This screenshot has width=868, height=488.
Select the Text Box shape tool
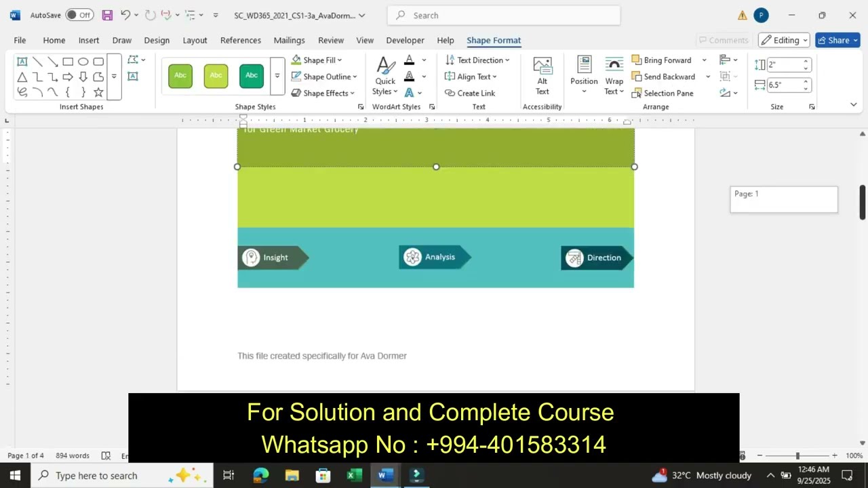(x=22, y=62)
